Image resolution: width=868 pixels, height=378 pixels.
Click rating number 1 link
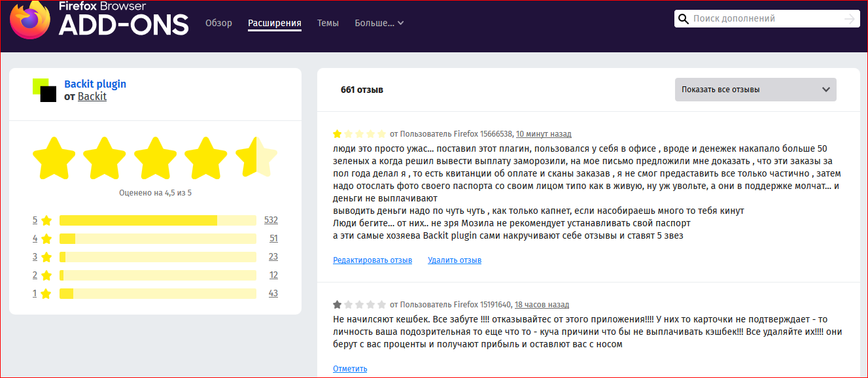35,293
